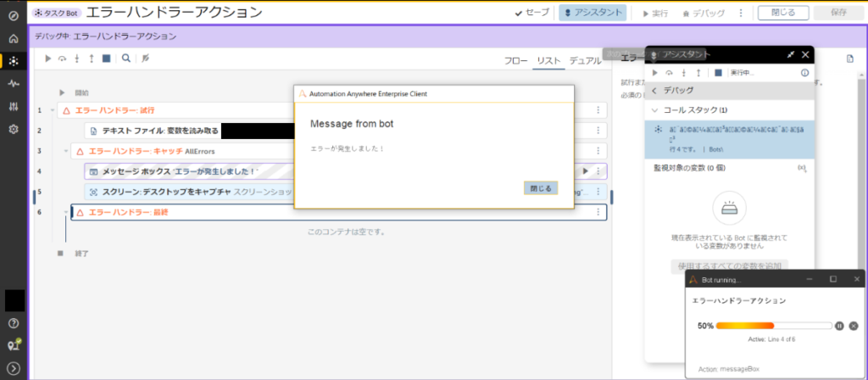Screen dimensions: 868x380
Task: Click 閉じる in the message dialog
Action: [x=541, y=188]
